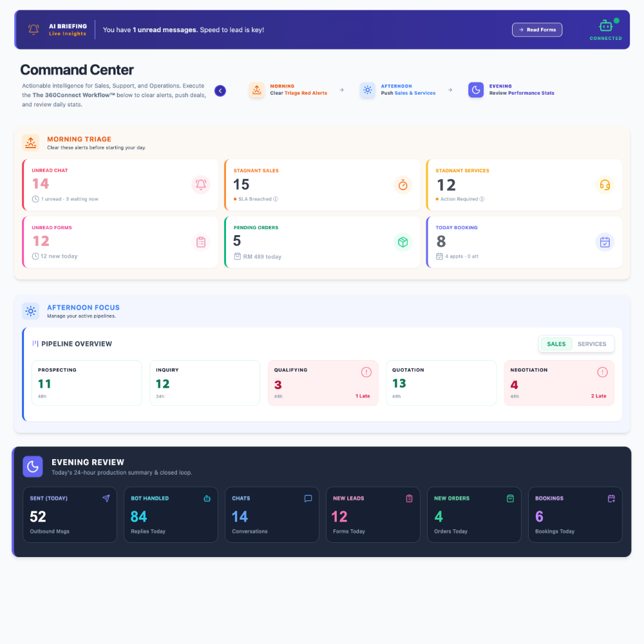
Task: Click the Stagnant Sales stopwatch icon
Action: tap(403, 185)
